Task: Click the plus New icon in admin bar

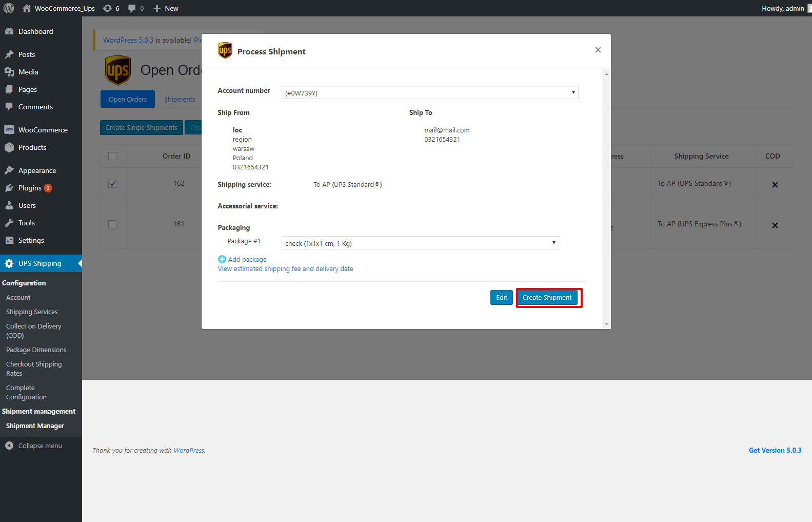Action: [157, 8]
